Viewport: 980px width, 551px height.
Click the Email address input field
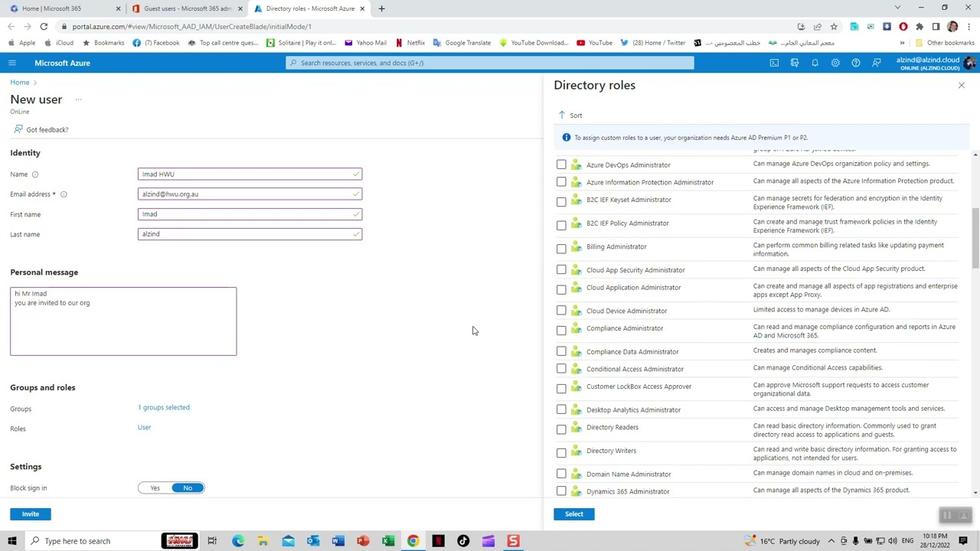(x=250, y=194)
